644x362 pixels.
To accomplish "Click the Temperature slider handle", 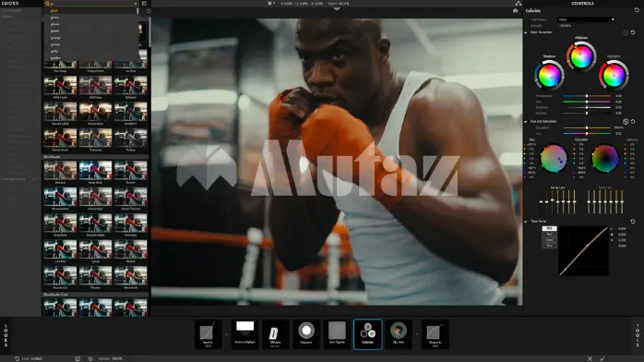I will tap(587, 96).
